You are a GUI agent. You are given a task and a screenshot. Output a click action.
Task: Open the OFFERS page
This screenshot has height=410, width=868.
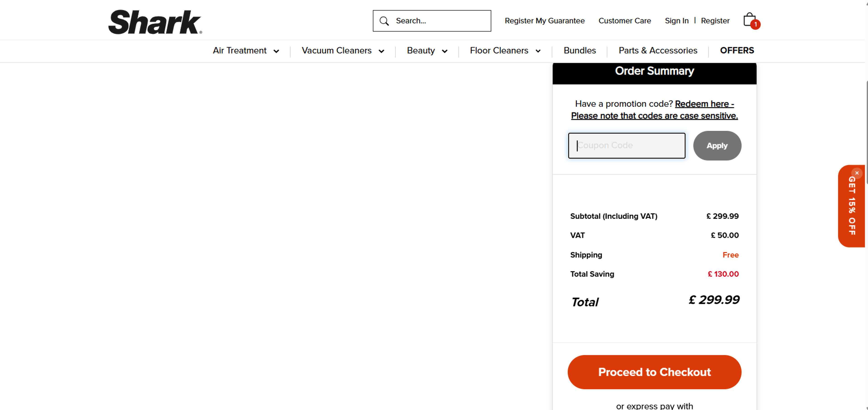(737, 51)
